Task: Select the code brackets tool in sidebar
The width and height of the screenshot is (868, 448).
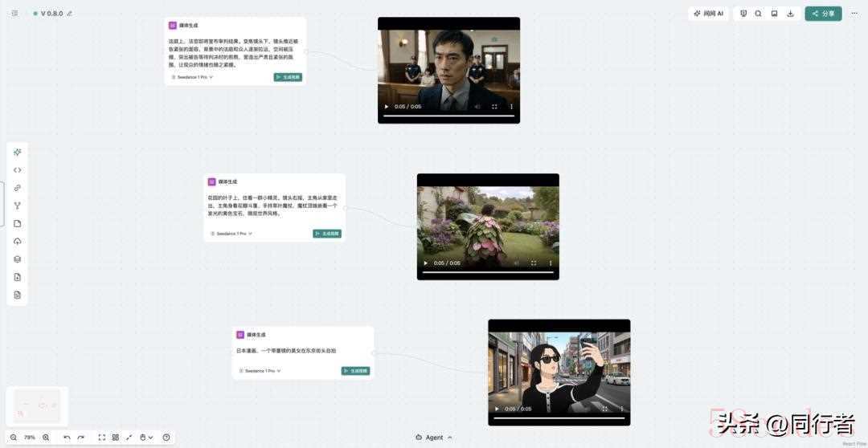Action: (x=18, y=170)
